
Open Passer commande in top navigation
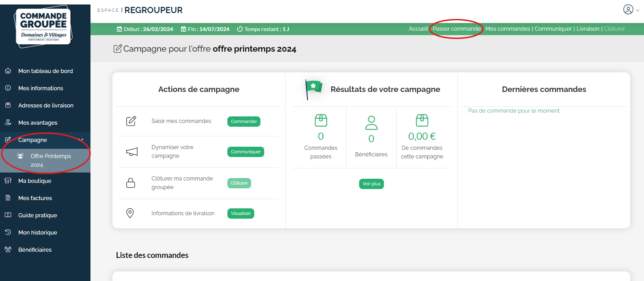click(x=457, y=29)
